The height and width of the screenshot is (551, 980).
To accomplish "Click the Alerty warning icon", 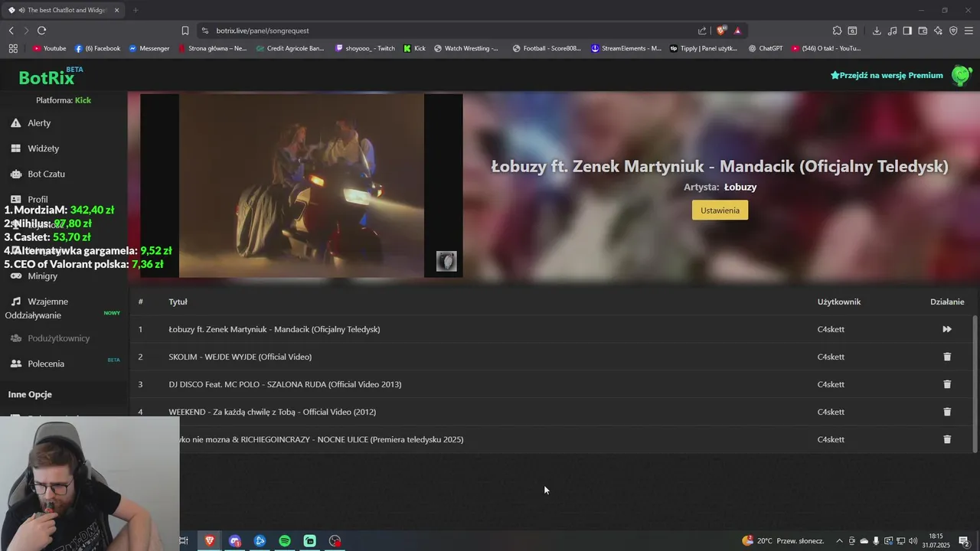I will pyautogui.click(x=16, y=123).
